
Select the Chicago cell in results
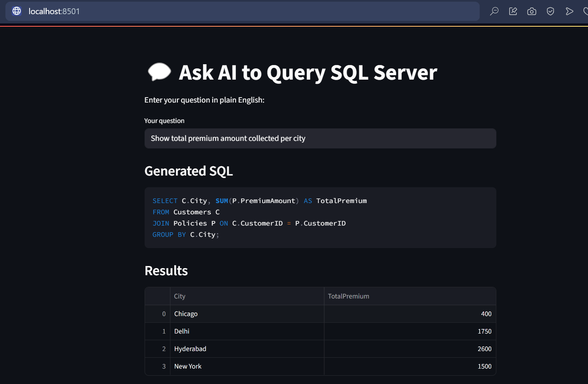coord(247,314)
